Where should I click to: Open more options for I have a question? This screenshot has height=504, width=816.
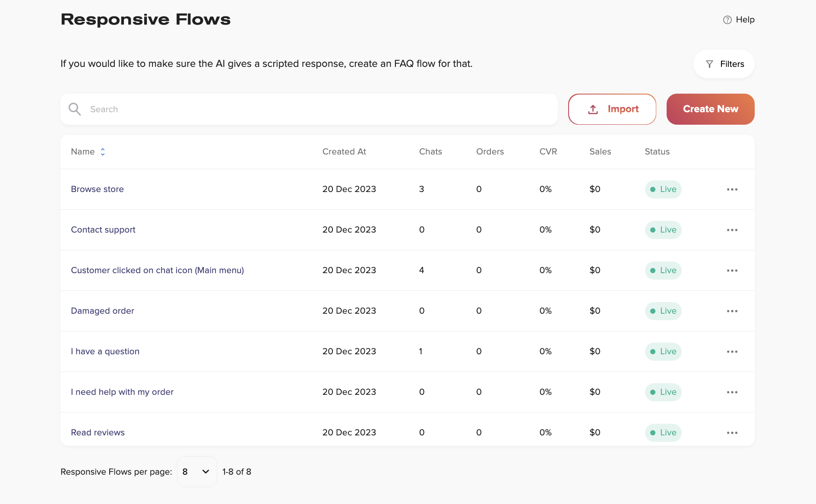[732, 352]
